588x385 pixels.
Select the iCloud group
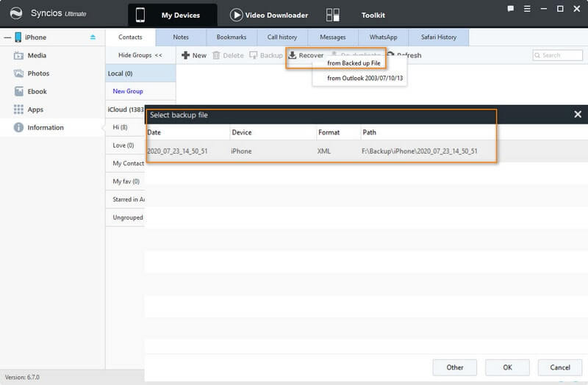tap(125, 109)
